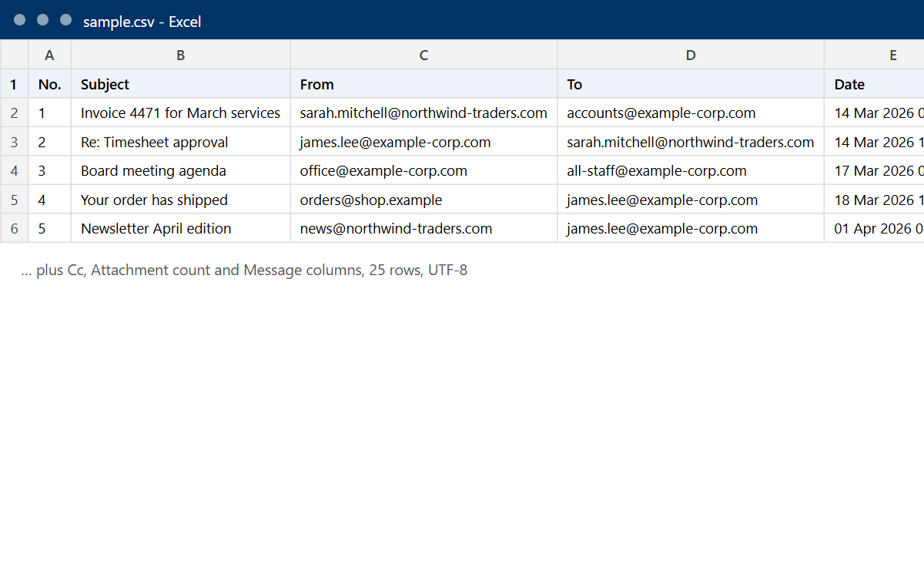924x578 pixels.
Task: Select To cell for "Your order has shipped"
Action: (x=691, y=200)
